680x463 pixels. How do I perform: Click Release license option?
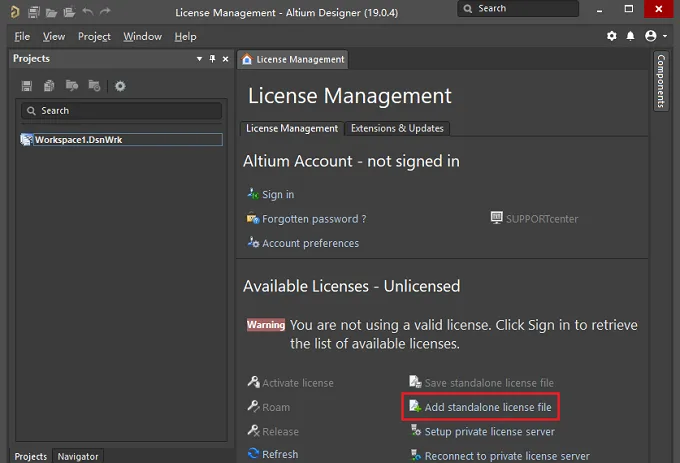(x=280, y=431)
